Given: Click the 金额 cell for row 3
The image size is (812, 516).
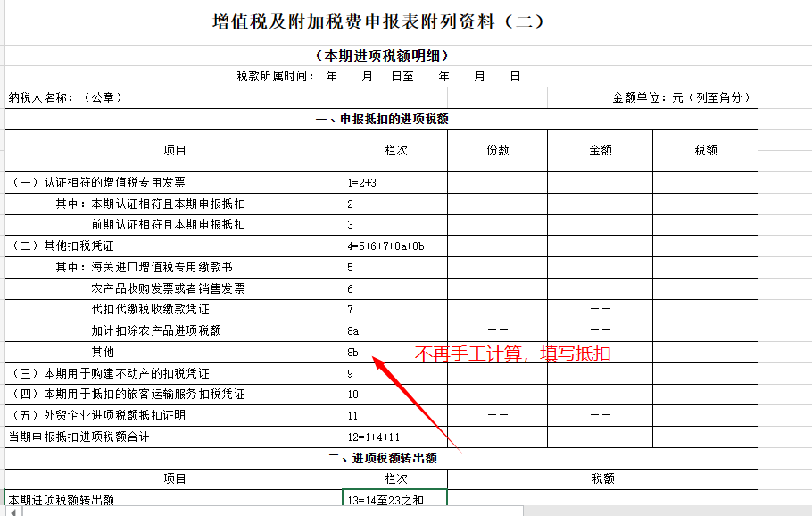Looking at the screenshot, I should point(601,225).
